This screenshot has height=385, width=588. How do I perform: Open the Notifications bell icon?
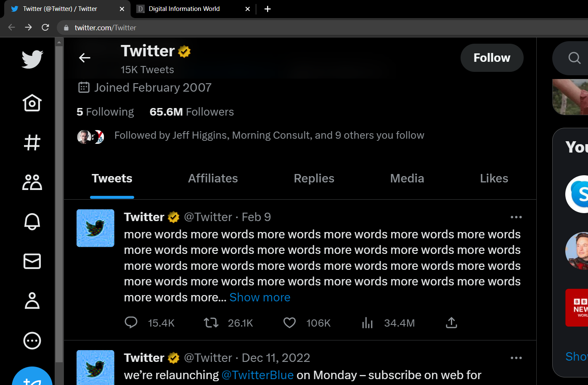pos(32,222)
